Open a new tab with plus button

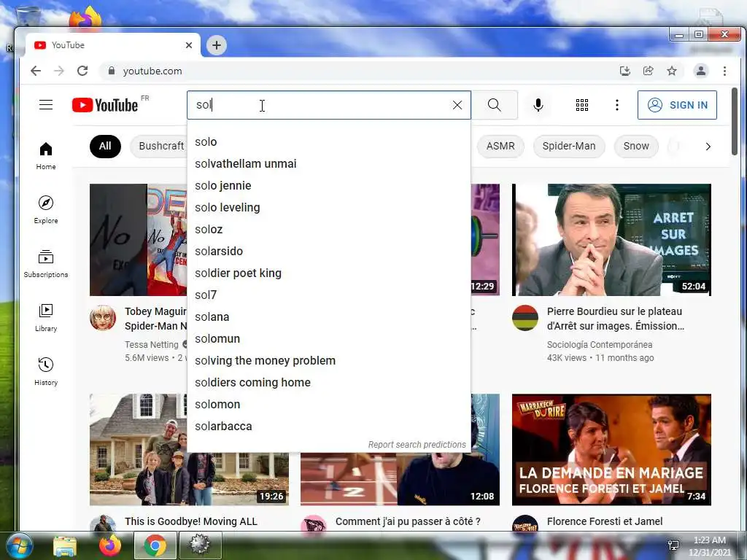(217, 45)
